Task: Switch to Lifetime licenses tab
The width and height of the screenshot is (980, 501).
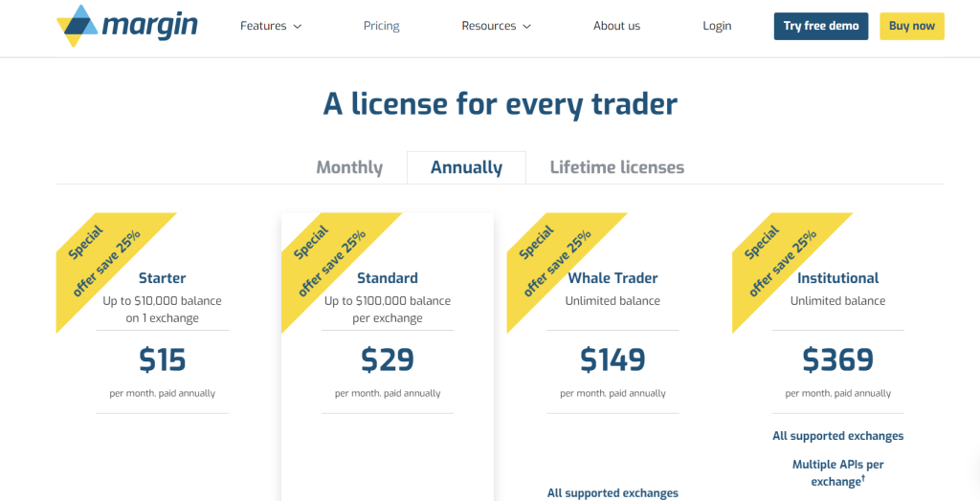Action: click(617, 167)
